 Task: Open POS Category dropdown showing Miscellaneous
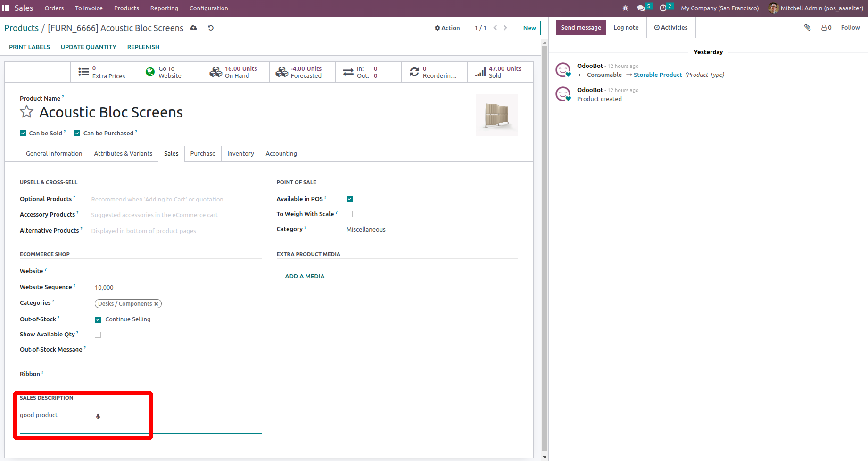click(x=432, y=230)
